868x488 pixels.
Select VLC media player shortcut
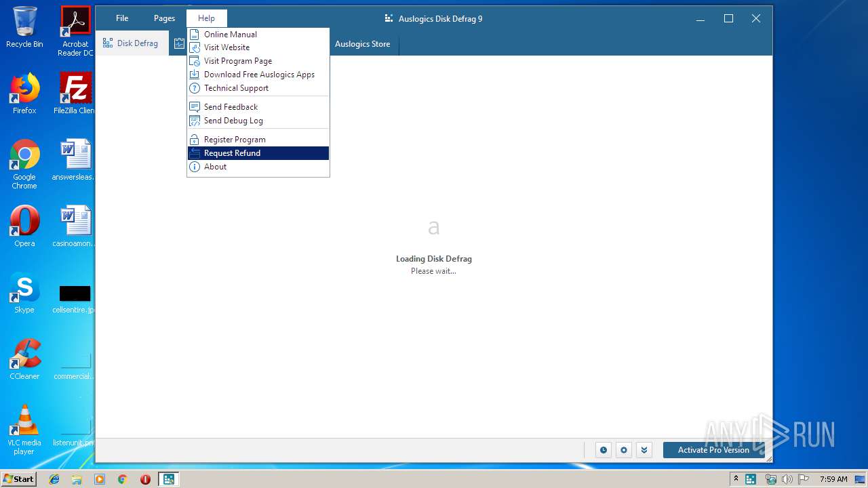pos(24,430)
